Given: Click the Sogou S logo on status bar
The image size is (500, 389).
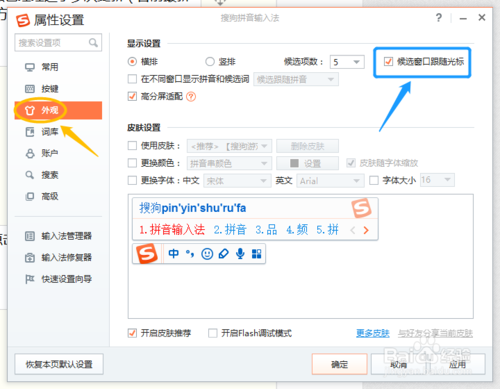Looking at the screenshot, I should click(x=147, y=254).
